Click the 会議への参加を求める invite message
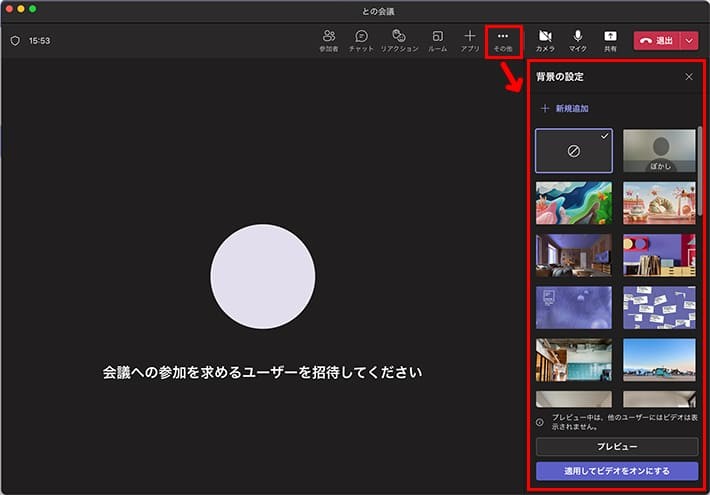The height and width of the screenshot is (495, 710). pyautogui.click(x=262, y=372)
